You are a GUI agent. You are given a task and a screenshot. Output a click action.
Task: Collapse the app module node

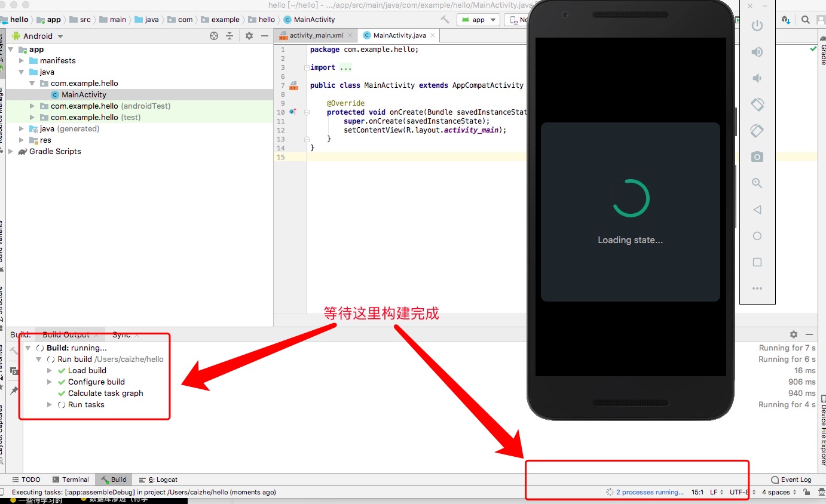click(11, 50)
